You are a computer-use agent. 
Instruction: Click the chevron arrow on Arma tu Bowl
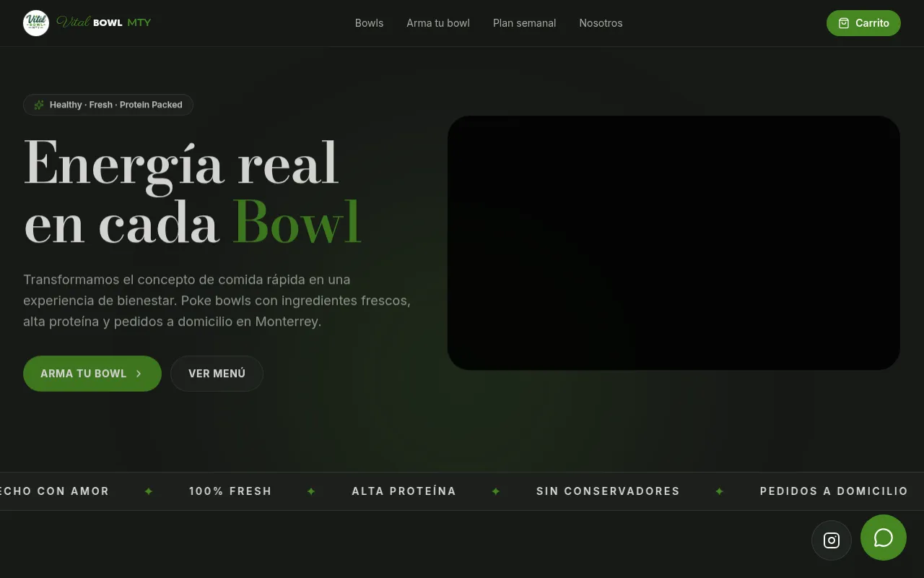click(x=139, y=374)
